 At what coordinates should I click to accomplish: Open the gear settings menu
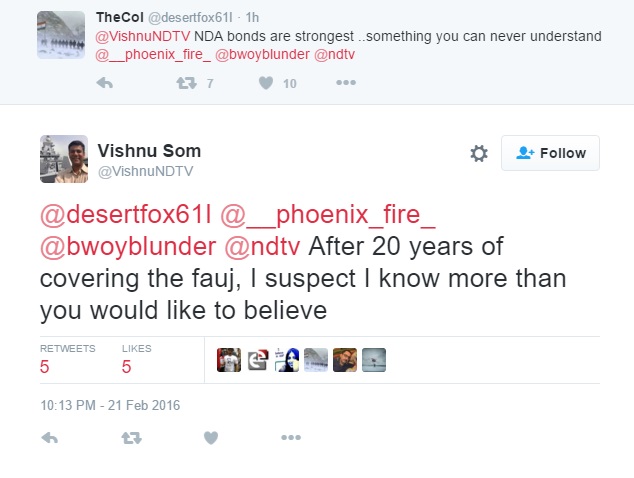479,153
